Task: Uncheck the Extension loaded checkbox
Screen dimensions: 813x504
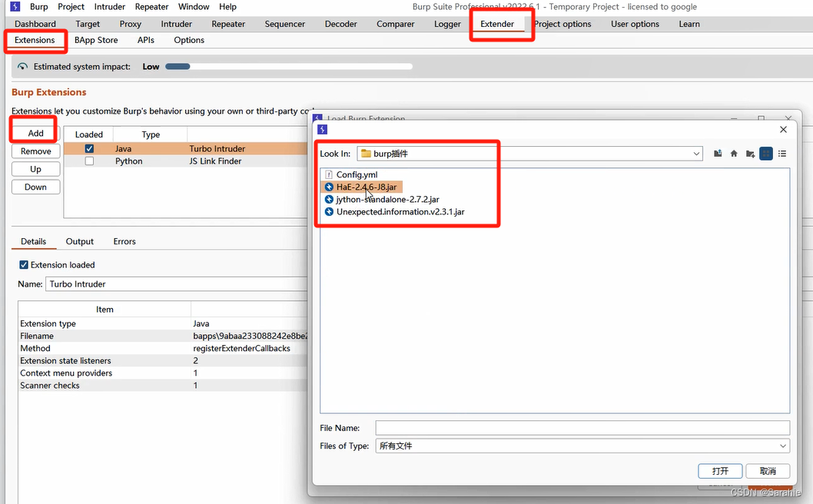Action: (24, 265)
